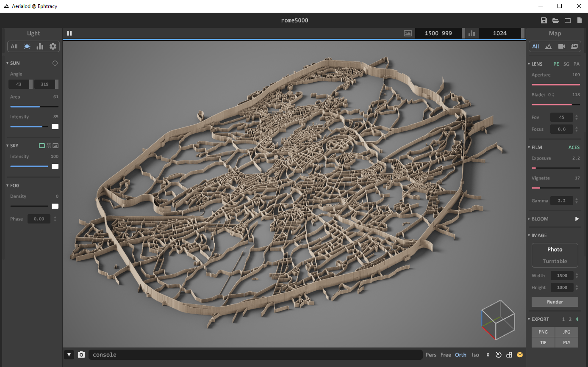Select the camera tab in Map panel
This screenshot has height=367, width=588.
click(x=561, y=47)
